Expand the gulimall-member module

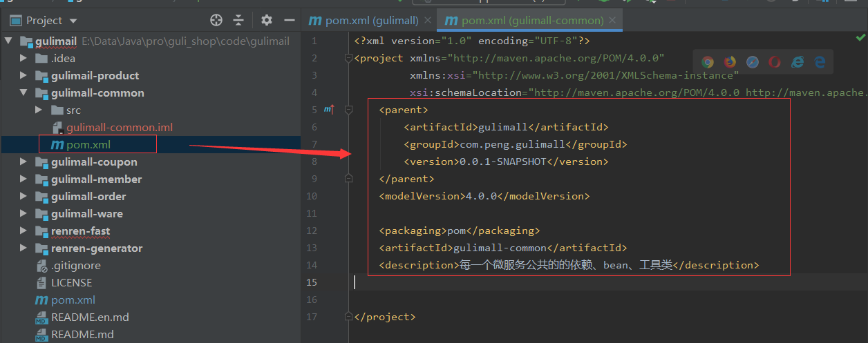click(23, 179)
